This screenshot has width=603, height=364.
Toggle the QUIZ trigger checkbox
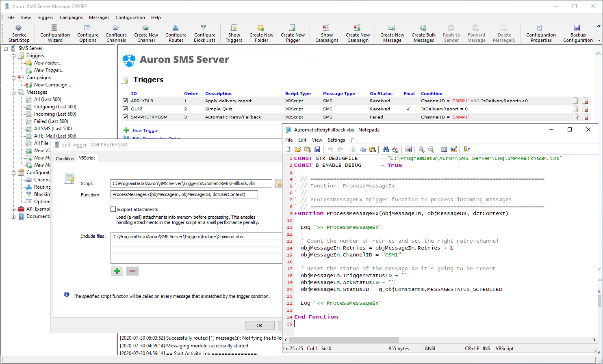pyautogui.click(x=126, y=109)
